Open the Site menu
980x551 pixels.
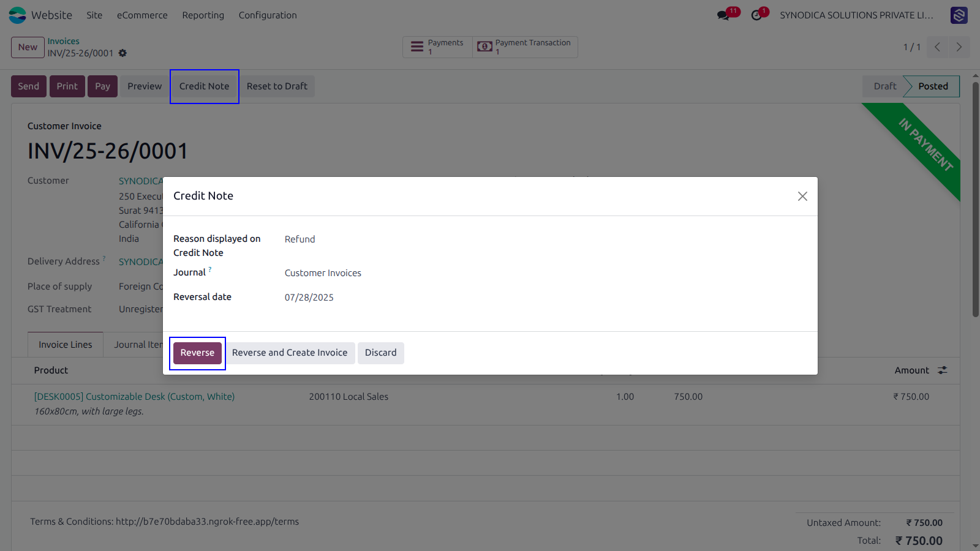[x=94, y=15]
